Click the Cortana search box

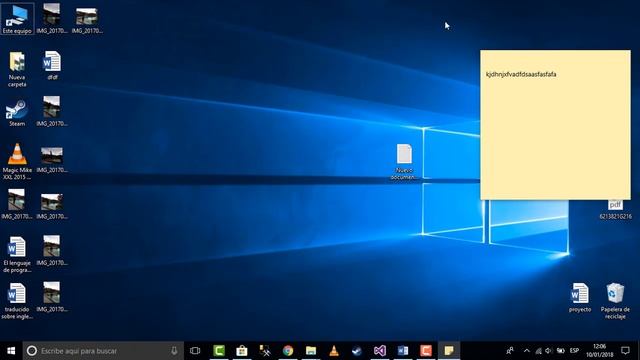(103, 351)
